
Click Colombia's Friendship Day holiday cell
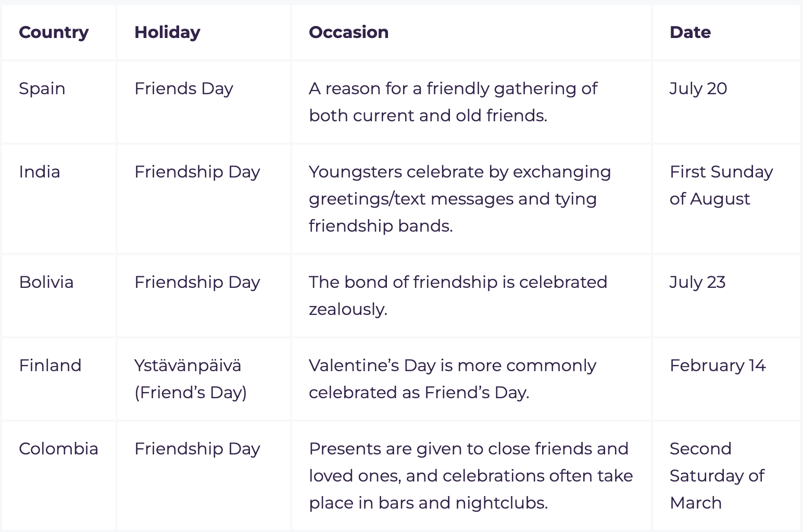(197, 449)
